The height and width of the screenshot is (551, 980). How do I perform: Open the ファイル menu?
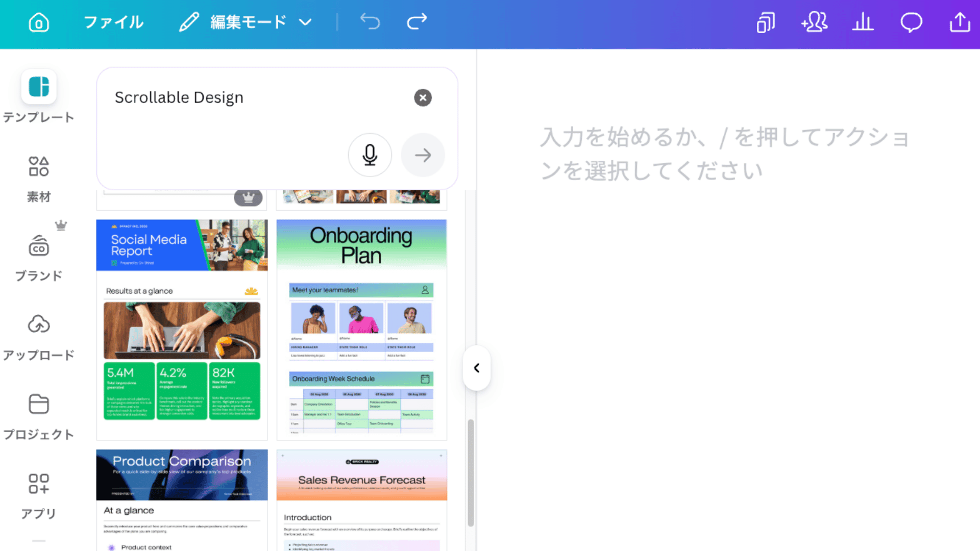tap(113, 21)
